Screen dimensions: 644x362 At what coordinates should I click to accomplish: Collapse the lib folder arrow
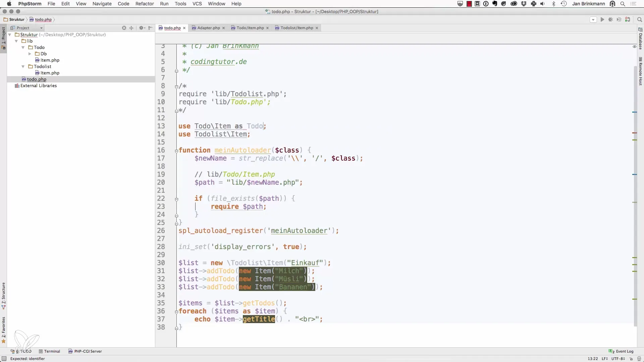coord(16,41)
